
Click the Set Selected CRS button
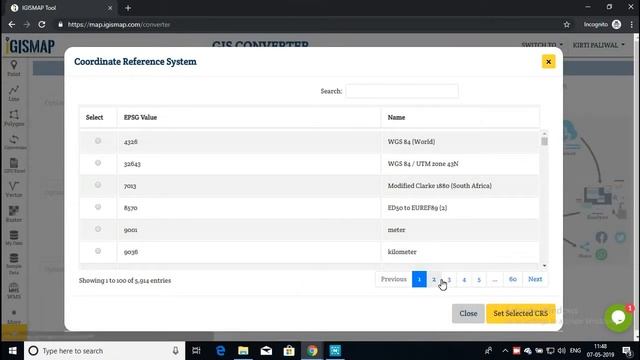pos(520,313)
